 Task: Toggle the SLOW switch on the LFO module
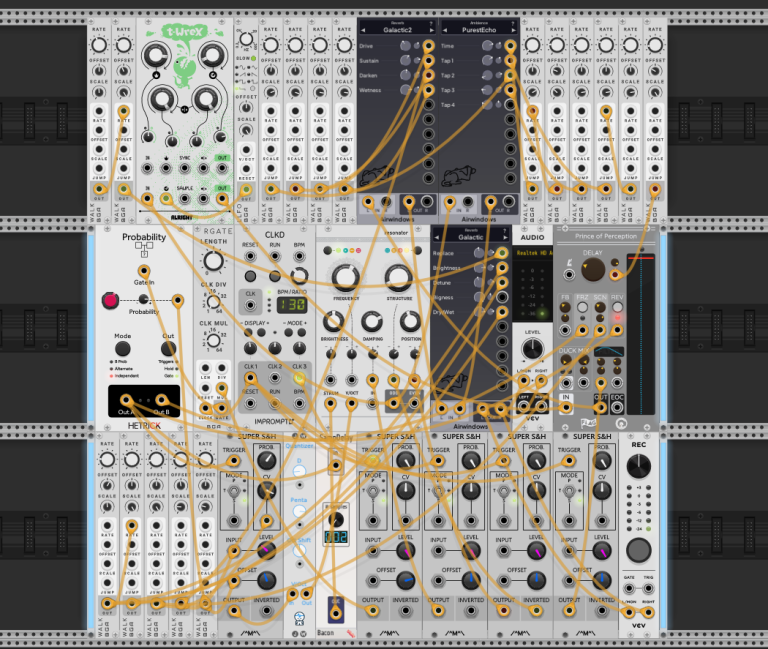(253, 58)
